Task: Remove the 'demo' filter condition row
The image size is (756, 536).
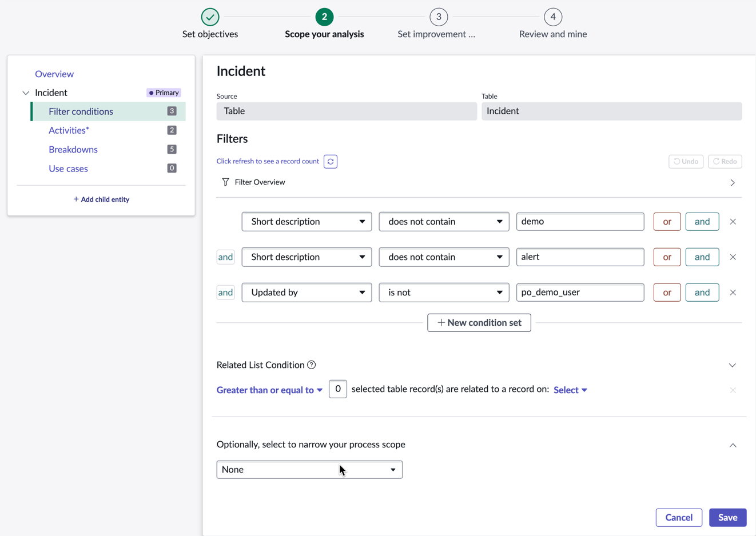Action: [x=733, y=222]
